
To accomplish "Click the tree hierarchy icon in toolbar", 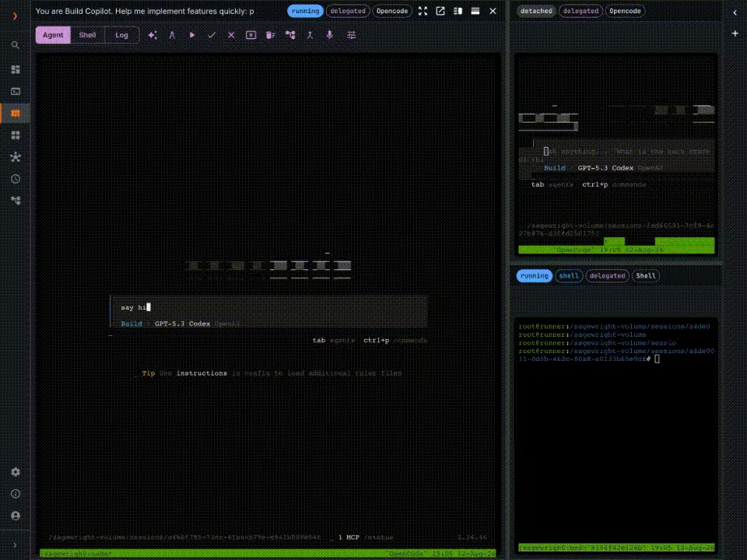I will (x=290, y=35).
